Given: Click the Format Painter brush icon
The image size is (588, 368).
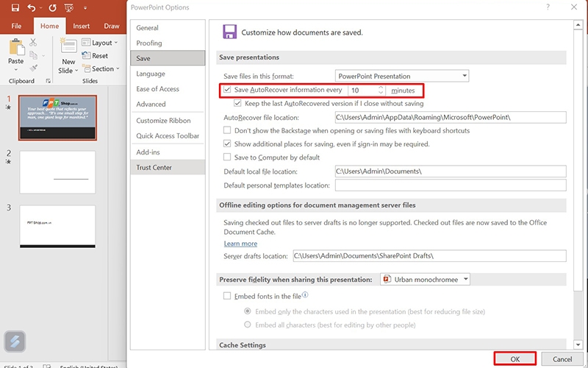Looking at the screenshot, I should point(33,68).
